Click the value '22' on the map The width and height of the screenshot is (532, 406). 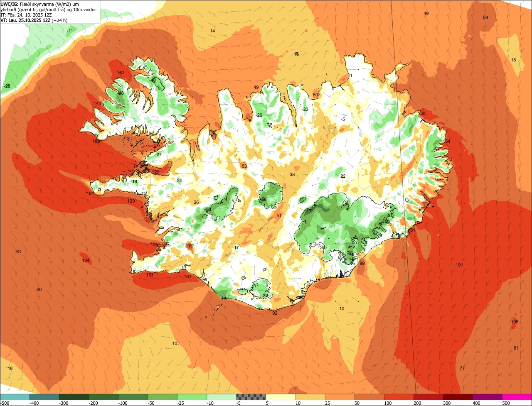pyautogui.click(x=343, y=176)
